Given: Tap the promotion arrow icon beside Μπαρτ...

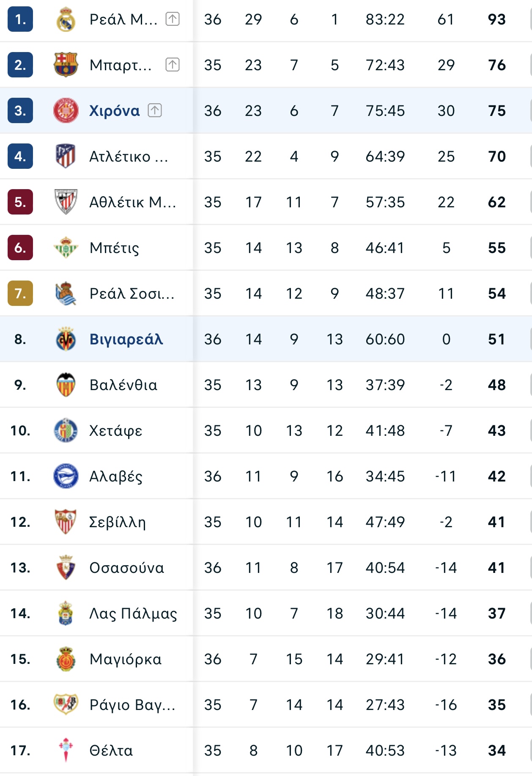Looking at the screenshot, I should [173, 65].
